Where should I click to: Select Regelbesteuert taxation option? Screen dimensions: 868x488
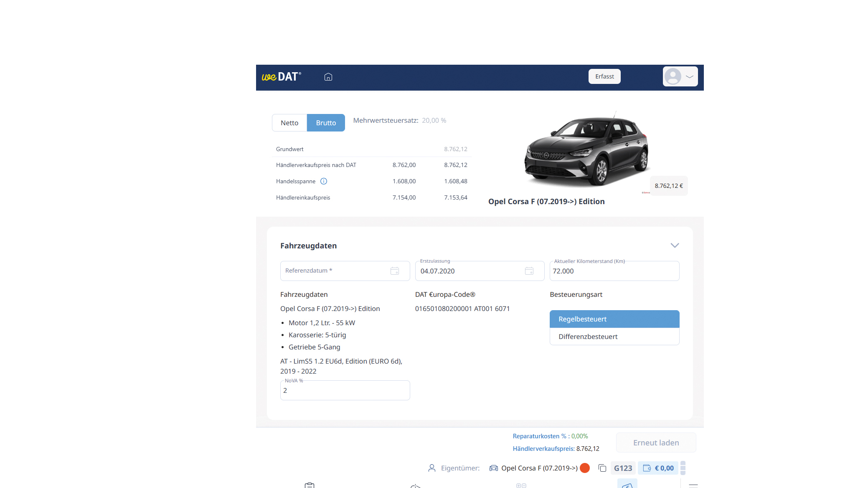tap(614, 319)
